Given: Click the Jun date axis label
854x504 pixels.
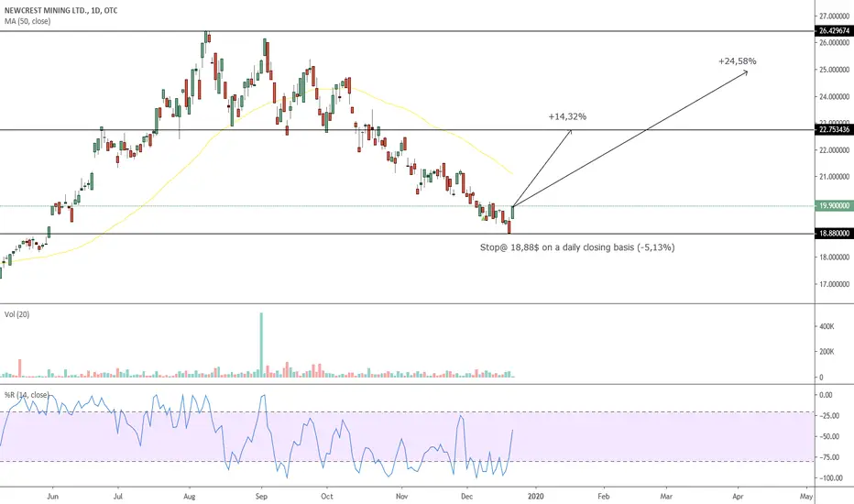Looking at the screenshot, I should click(52, 497).
